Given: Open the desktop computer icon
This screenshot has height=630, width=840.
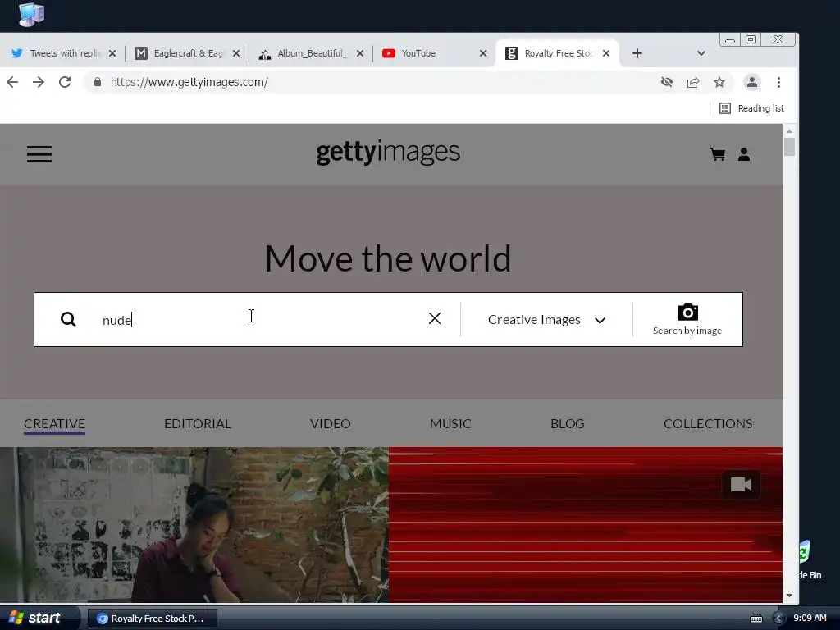Looking at the screenshot, I should [31, 14].
